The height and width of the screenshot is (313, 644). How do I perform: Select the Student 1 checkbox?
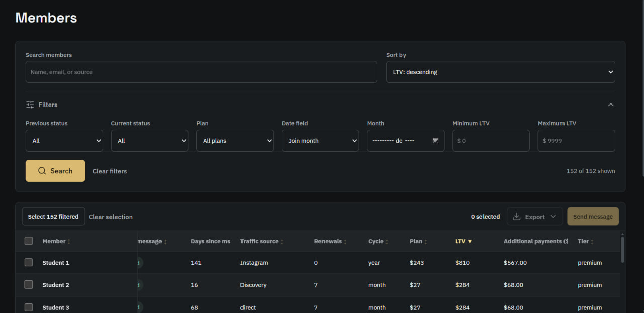coord(29,262)
